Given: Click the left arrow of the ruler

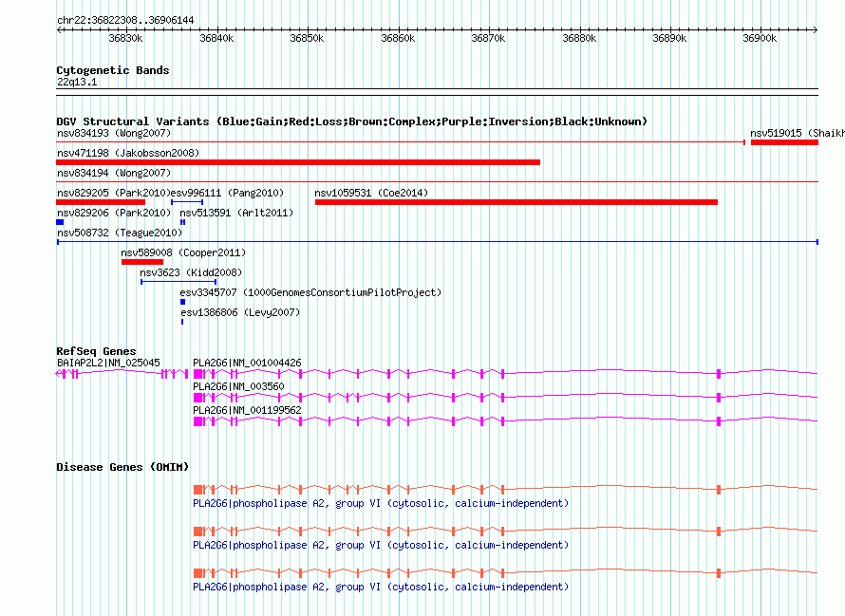Looking at the screenshot, I should (59, 29).
